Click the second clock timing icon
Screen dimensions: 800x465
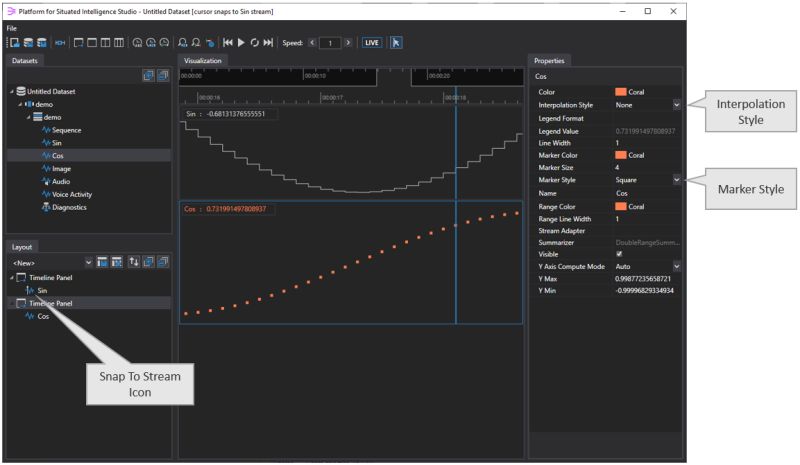(x=151, y=43)
